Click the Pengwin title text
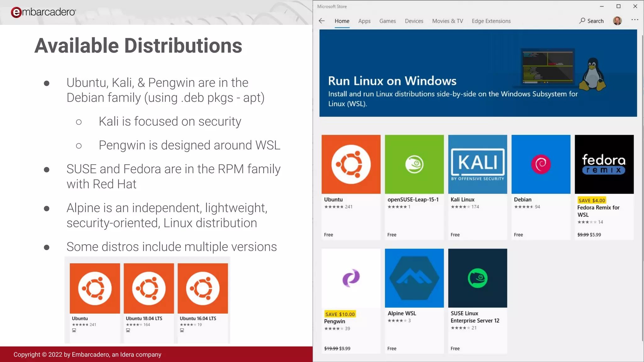The width and height of the screenshot is (644, 362). point(335,321)
